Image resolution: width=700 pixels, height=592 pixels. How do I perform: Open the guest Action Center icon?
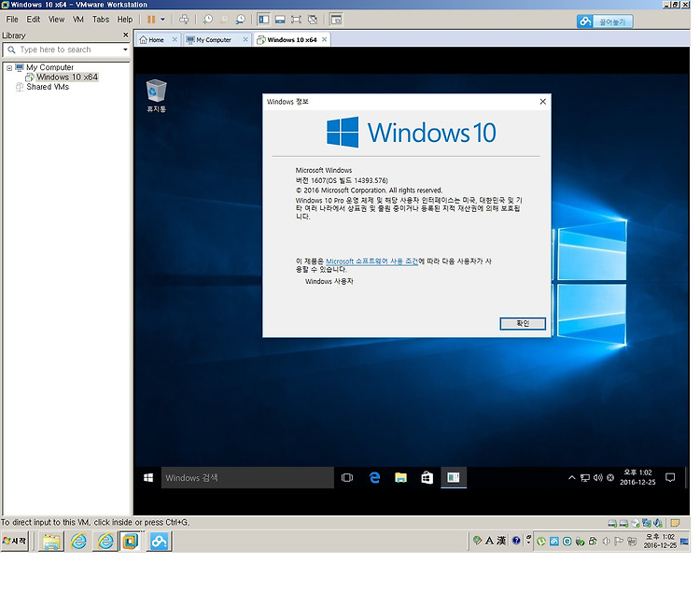coord(670,478)
